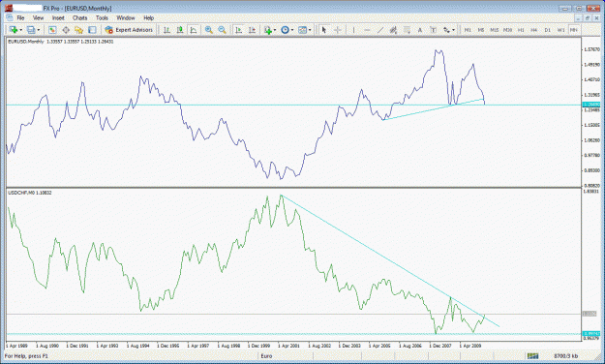The image size is (605, 364).
Task: Expand the New Chart dropdown arrow
Action: click(x=21, y=30)
